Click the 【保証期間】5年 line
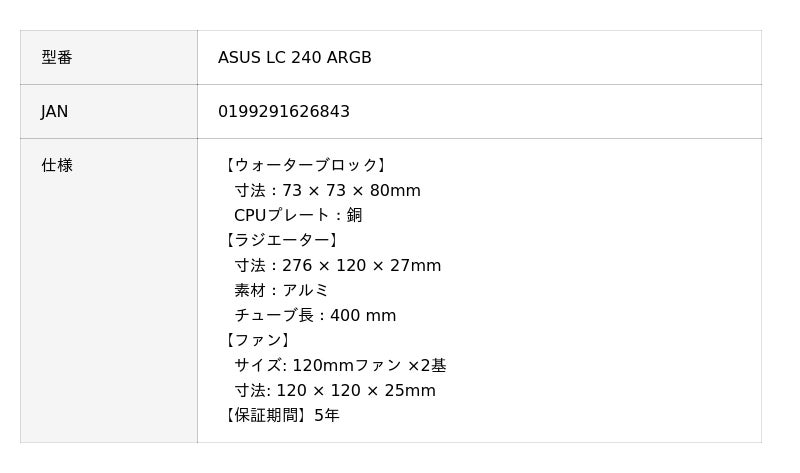Viewport: 800px width, 473px height. click(x=279, y=415)
